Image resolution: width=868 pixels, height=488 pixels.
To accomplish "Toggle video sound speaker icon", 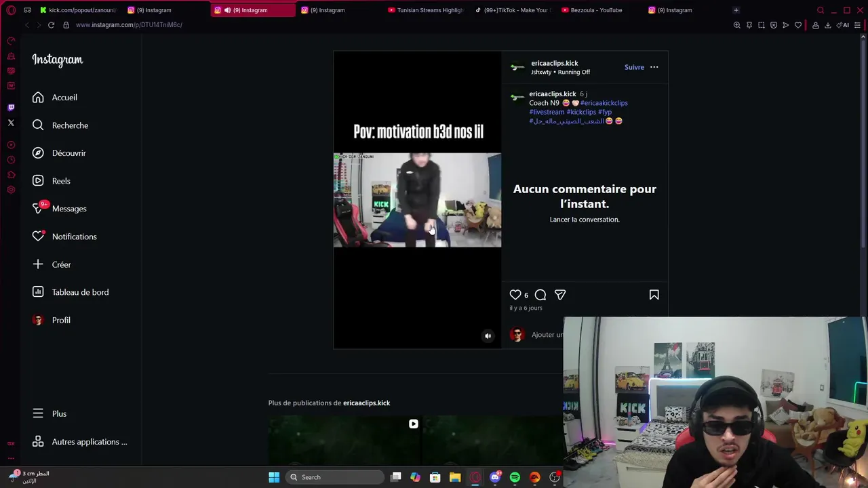I will [x=488, y=335].
